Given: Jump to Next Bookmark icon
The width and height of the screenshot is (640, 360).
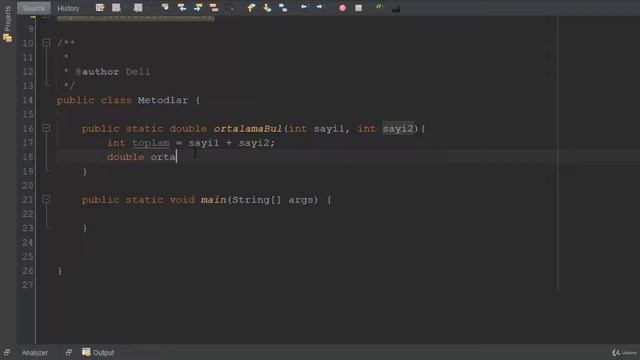Looking at the screenshot, I should tap(267, 8).
